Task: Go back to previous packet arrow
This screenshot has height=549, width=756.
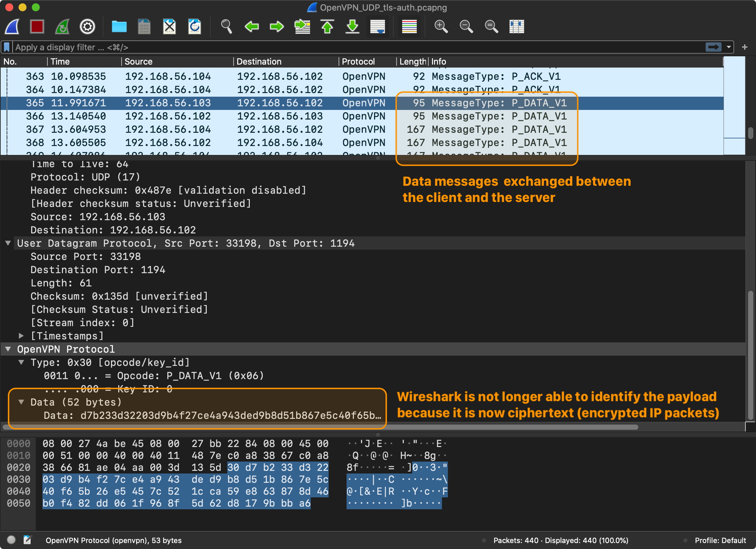Action: [252, 26]
